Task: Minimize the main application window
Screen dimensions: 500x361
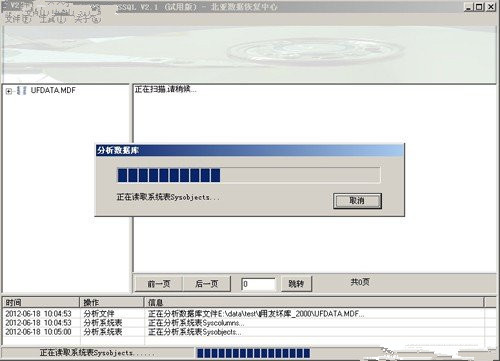Action: point(469,7)
